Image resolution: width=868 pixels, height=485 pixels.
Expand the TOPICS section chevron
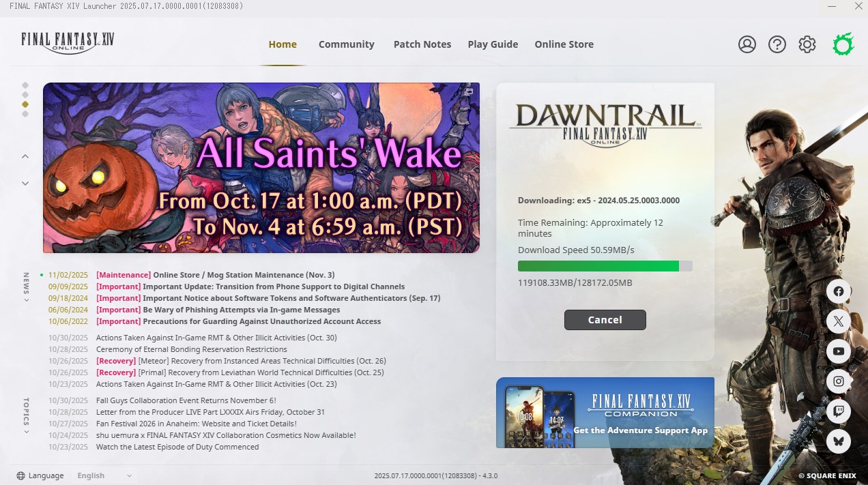point(26,431)
